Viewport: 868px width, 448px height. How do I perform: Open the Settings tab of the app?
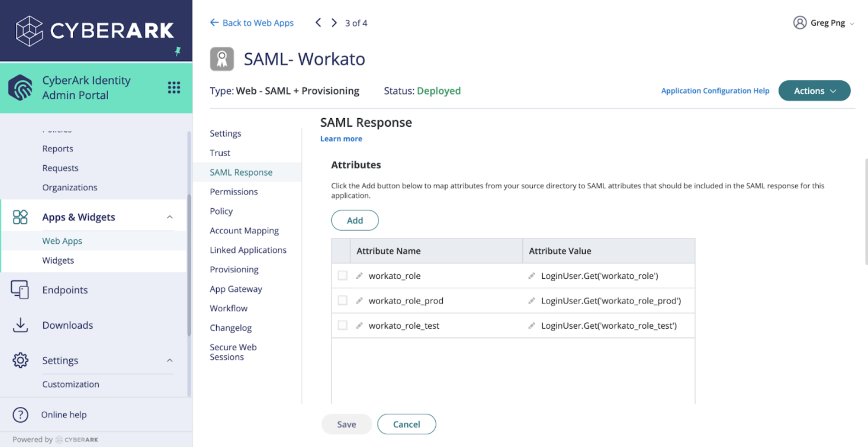tap(225, 133)
